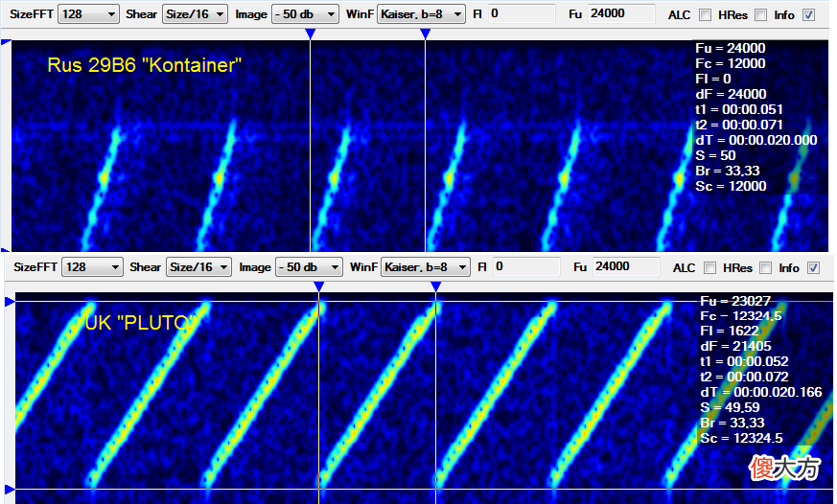Select the t1 time marker in upper spectrogram
The height and width of the screenshot is (504, 837).
310,34
